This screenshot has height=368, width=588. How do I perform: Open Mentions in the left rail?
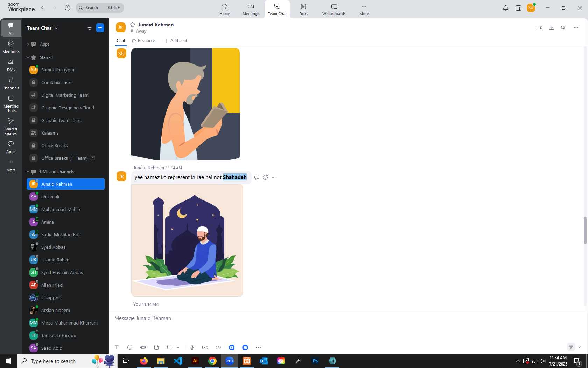[11, 47]
